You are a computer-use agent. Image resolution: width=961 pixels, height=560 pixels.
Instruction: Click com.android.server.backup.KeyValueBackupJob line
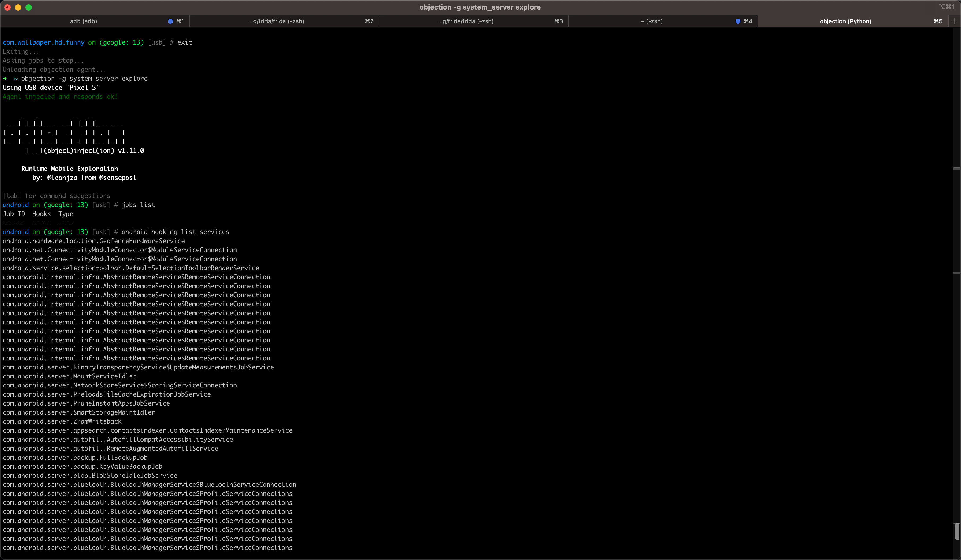(82, 467)
